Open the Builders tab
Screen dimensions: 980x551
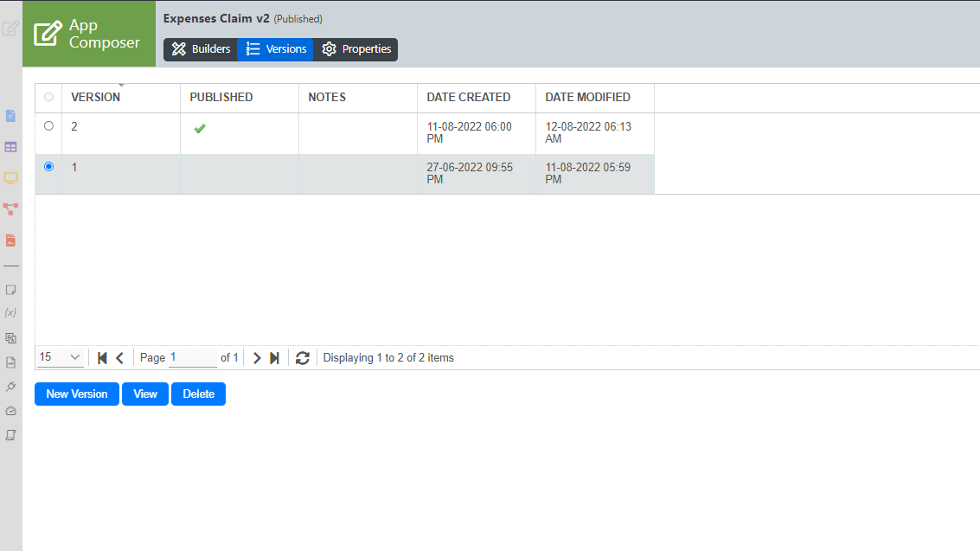(201, 49)
